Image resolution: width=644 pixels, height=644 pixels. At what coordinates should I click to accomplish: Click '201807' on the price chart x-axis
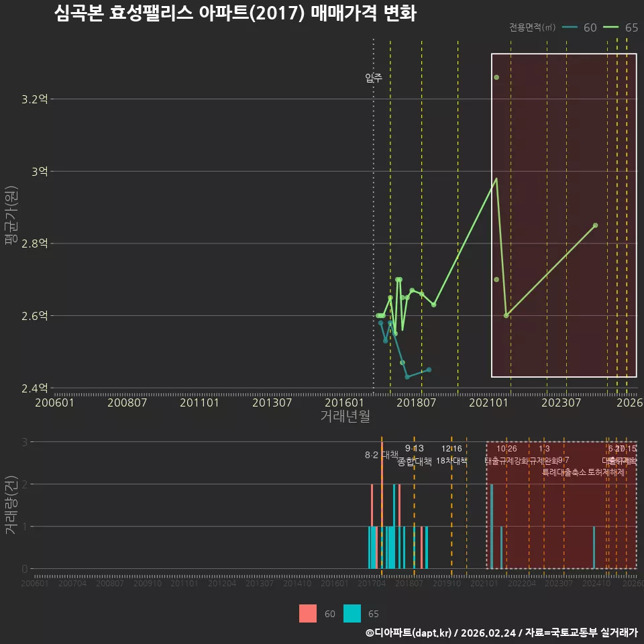click(416, 402)
